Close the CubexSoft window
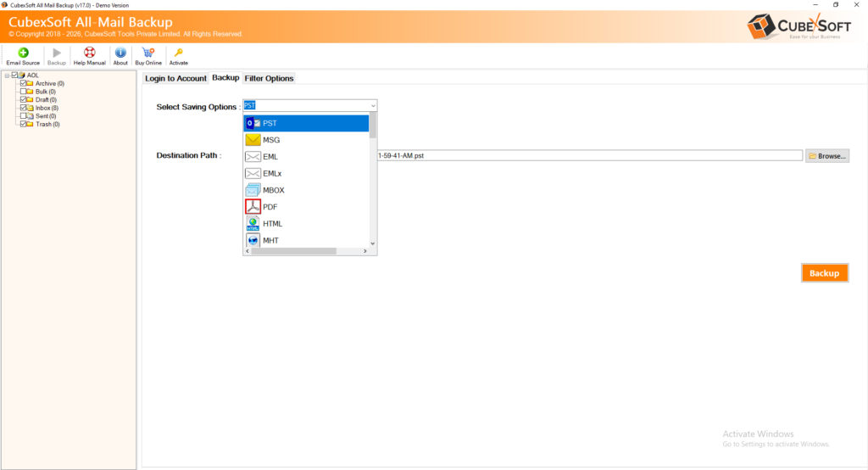This screenshot has height=470, width=868. click(x=856, y=5)
